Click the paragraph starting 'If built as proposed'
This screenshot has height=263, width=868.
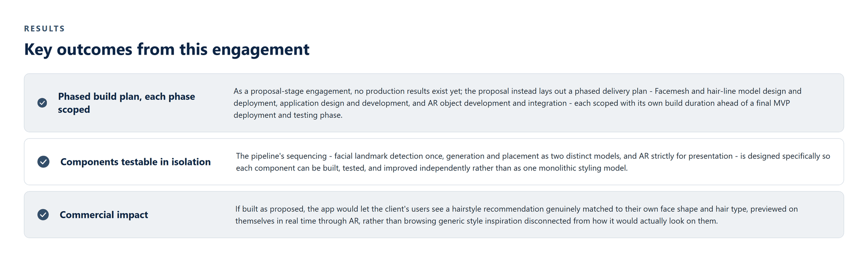pyautogui.click(x=517, y=215)
